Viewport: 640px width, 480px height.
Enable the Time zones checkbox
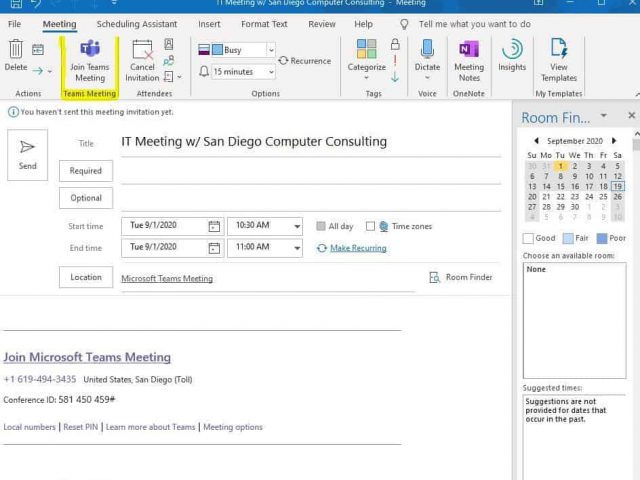click(x=370, y=226)
